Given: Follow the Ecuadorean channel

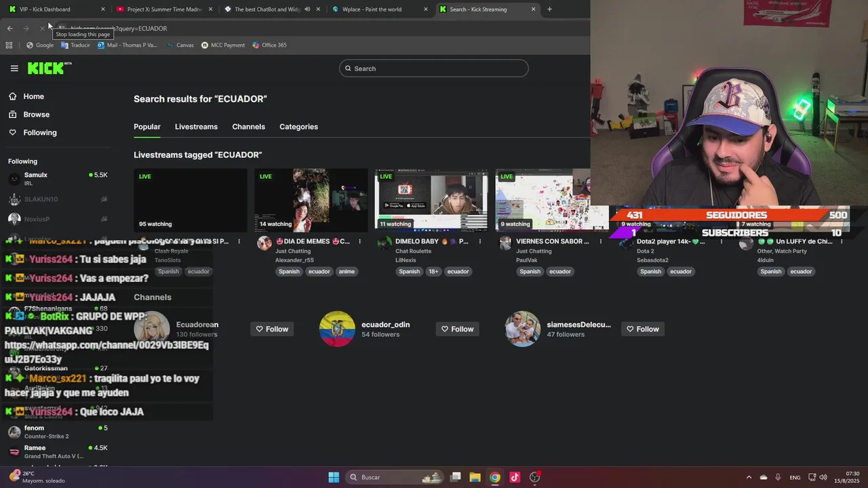Looking at the screenshot, I should (272, 329).
